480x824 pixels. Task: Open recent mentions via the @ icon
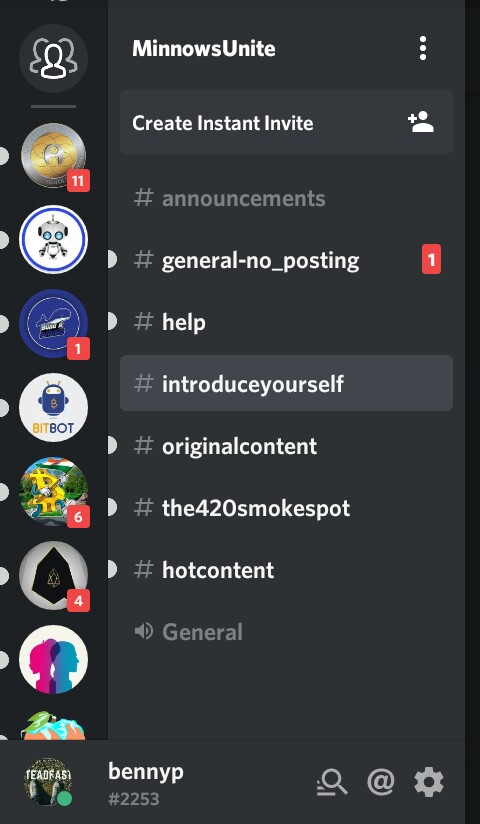[381, 782]
